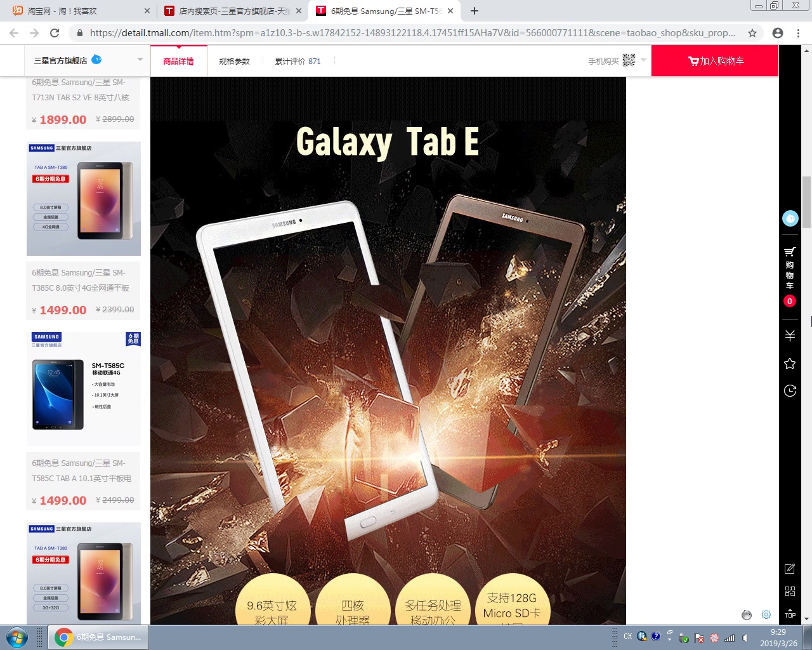Open favorites star in right sidebar

tap(790, 364)
